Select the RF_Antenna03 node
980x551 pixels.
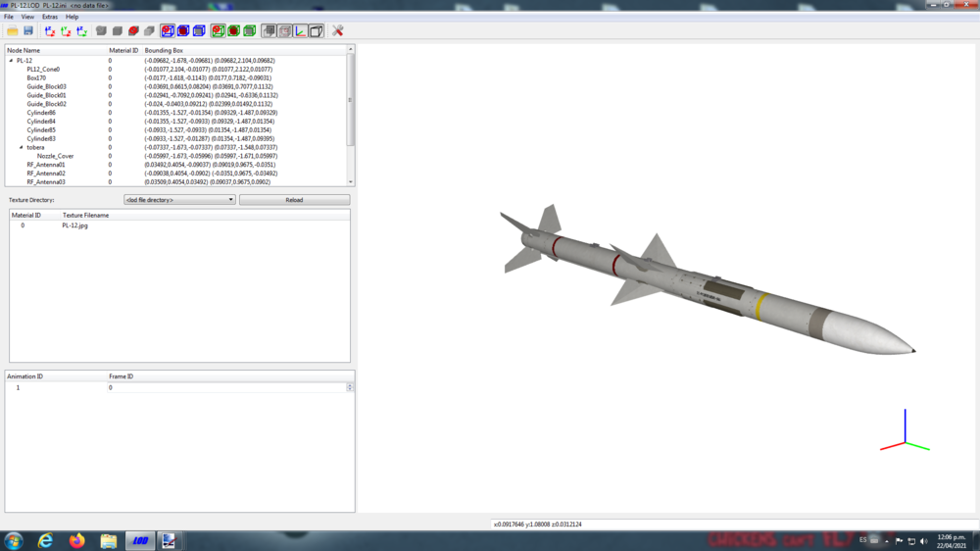click(x=46, y=182)
